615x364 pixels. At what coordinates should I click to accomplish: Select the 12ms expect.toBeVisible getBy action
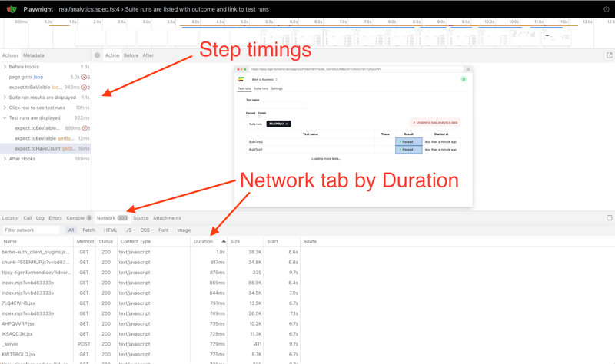pos(45,138)
